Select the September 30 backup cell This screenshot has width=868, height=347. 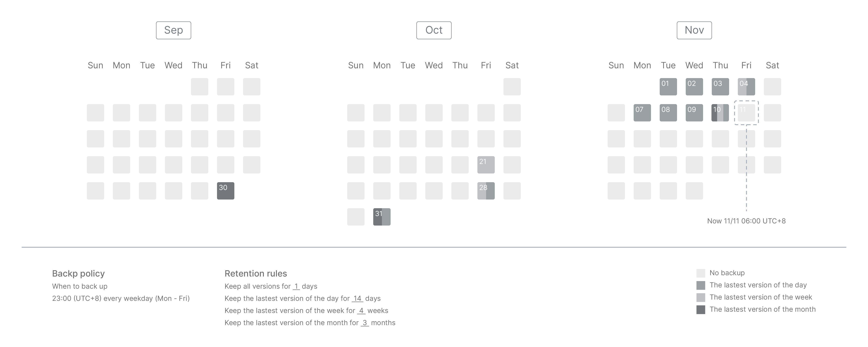tap(225, 191)
